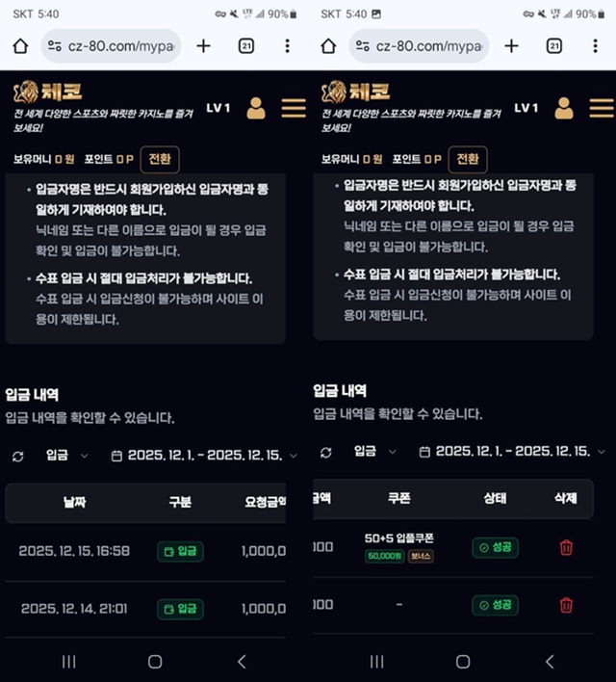Open the tab switcher showing 21 in the left screenshot
Image resolution: width=616 pixels, height=682 pixels.
(x=246, y=45)
